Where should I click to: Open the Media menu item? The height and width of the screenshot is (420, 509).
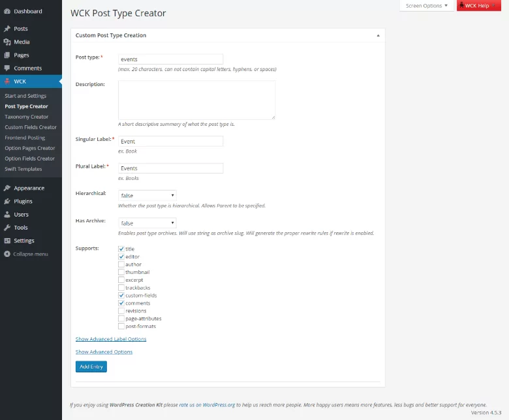pos(31,42)
